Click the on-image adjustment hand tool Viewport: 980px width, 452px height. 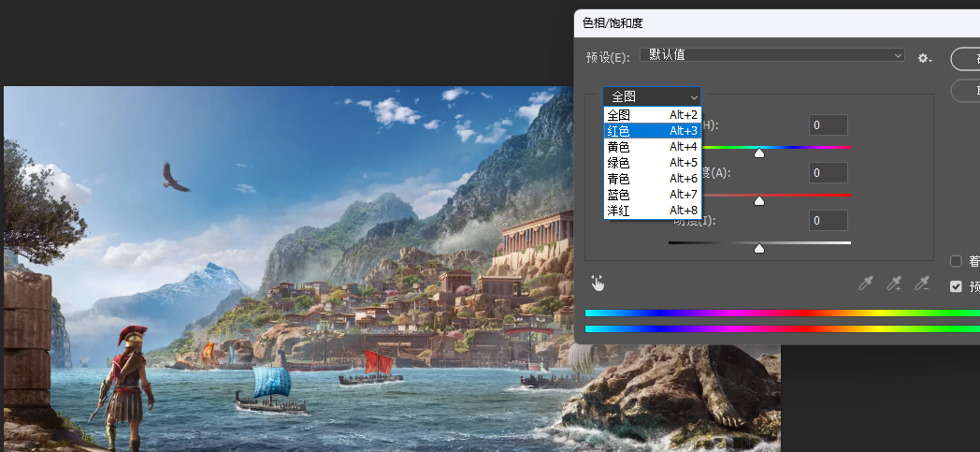pos(598,284)
